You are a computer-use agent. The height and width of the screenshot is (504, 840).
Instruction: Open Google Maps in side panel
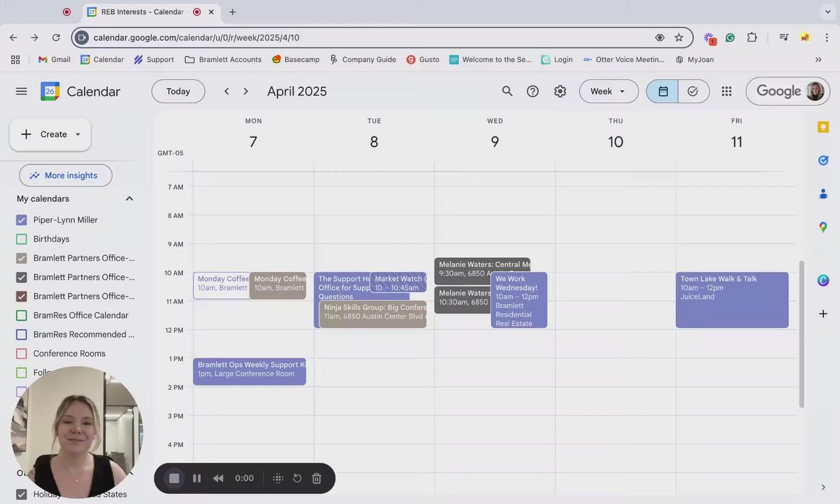click(x=823, y=227)
